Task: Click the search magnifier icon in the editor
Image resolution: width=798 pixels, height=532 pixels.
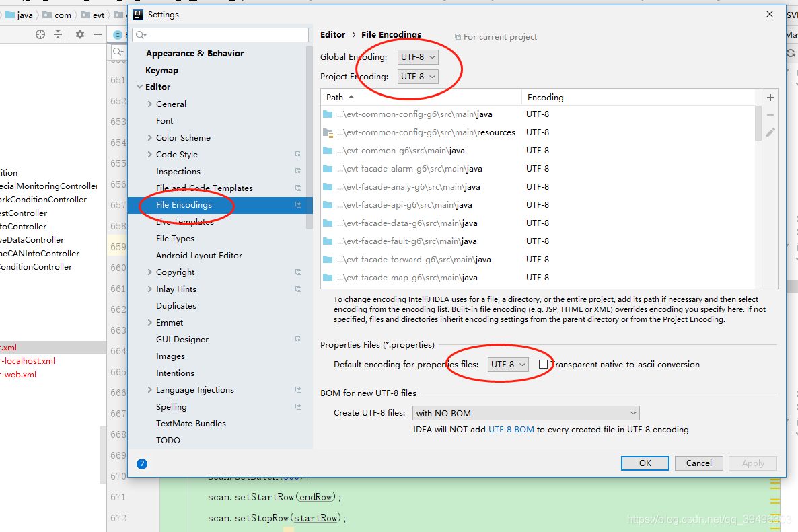Action: (118, 51)
